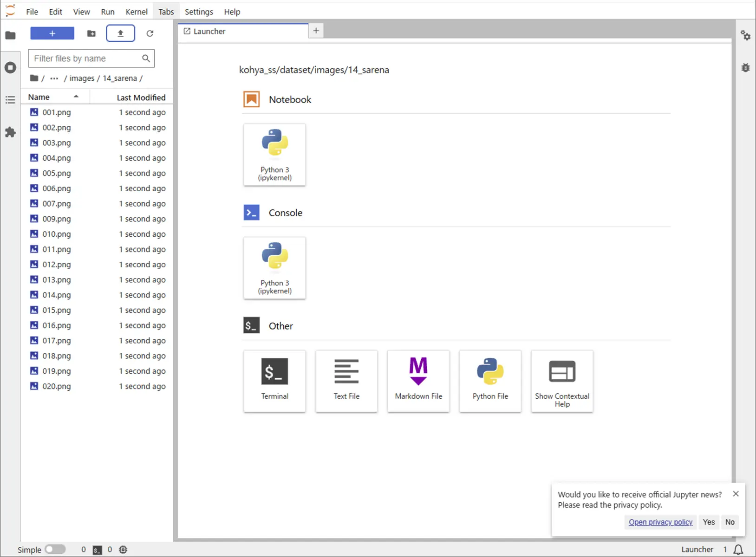Click the Open privacy policy link
Image resolution: width=756 pixels, height=557 pixels.
coord(660,522)
